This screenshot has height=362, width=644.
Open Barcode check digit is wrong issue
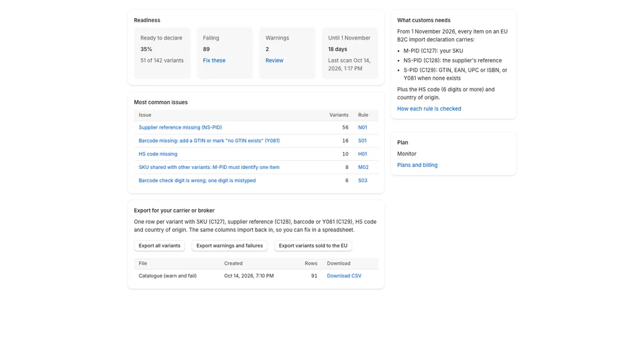tap(197, 180)
